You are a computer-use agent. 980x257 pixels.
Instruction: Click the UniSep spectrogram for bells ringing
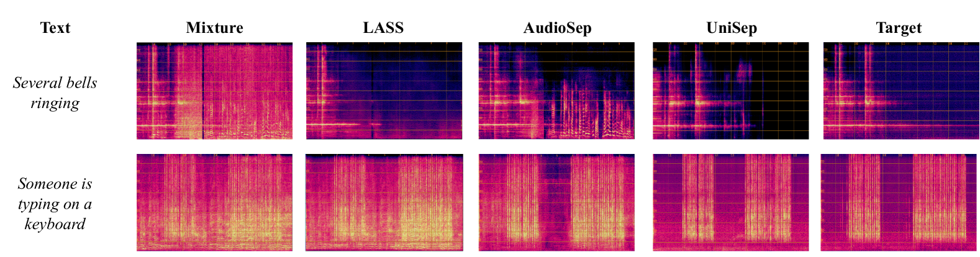tap(731, 91)
